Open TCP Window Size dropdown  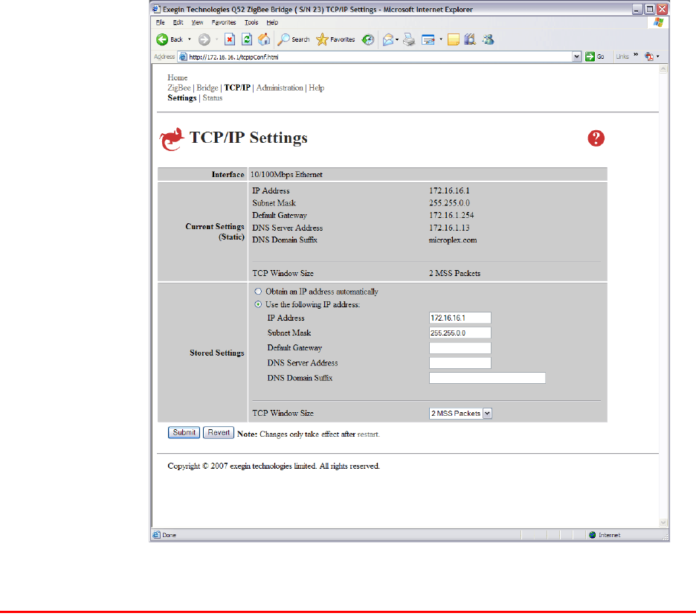[x=487, y=413]
